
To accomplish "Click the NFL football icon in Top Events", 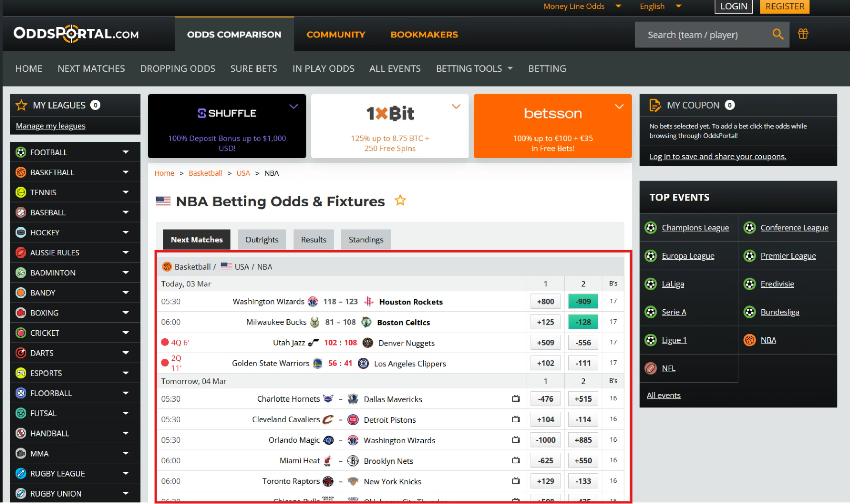I will point(651,368).
